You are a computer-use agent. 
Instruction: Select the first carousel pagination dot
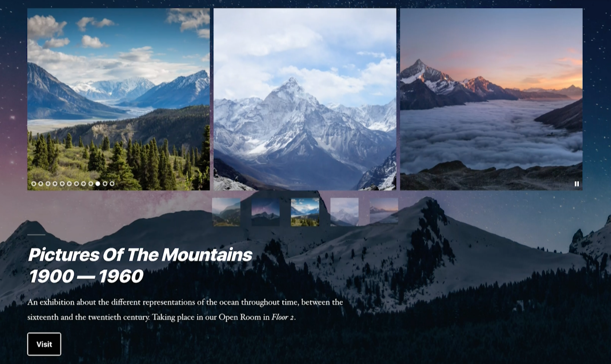coord(34,184)
